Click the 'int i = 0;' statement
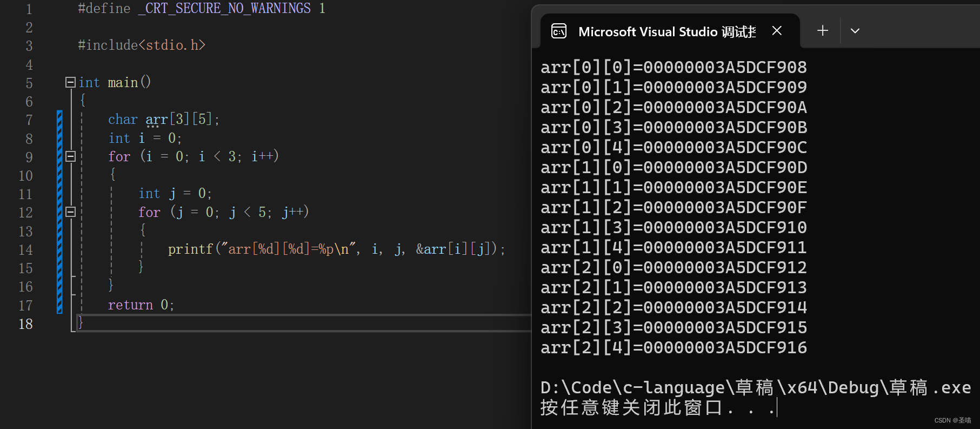The height and width of the screenshot is (429, 980). (145, 138)
